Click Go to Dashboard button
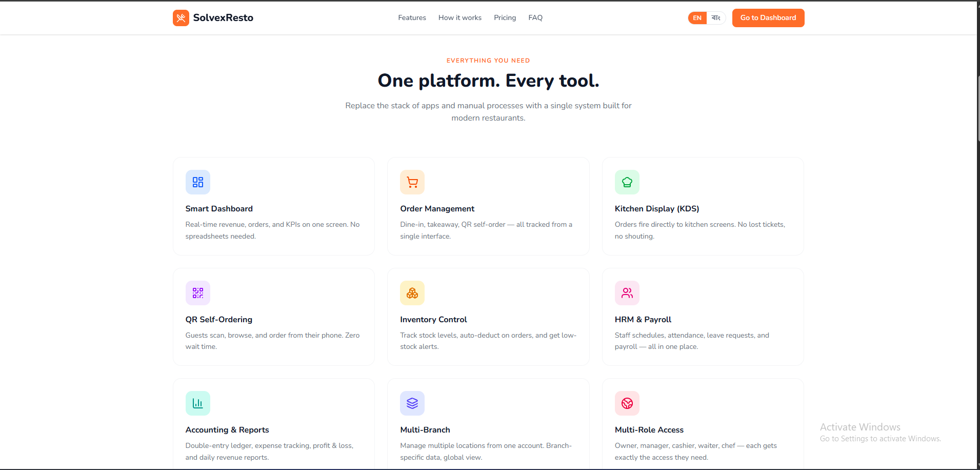Viewport: 980px width, 470px height. [768, 18]
